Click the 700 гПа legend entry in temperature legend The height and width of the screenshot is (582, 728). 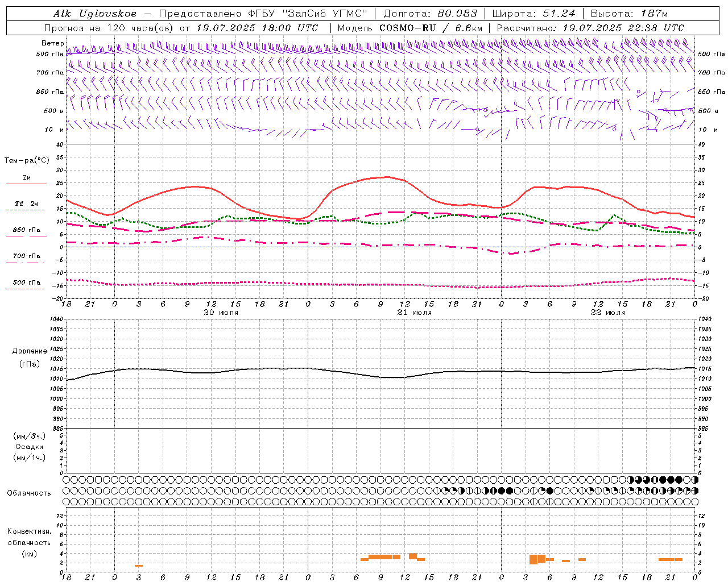(x=26, y=256)
